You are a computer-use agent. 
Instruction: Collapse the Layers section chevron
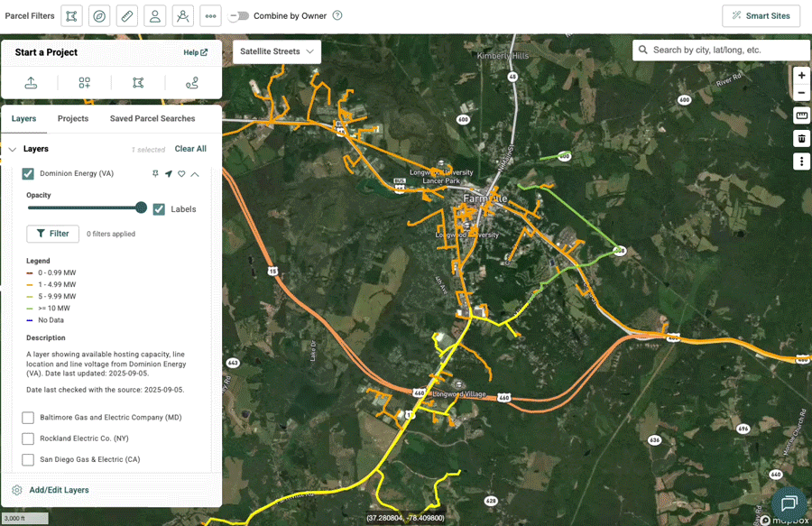[x=13, y=150]
